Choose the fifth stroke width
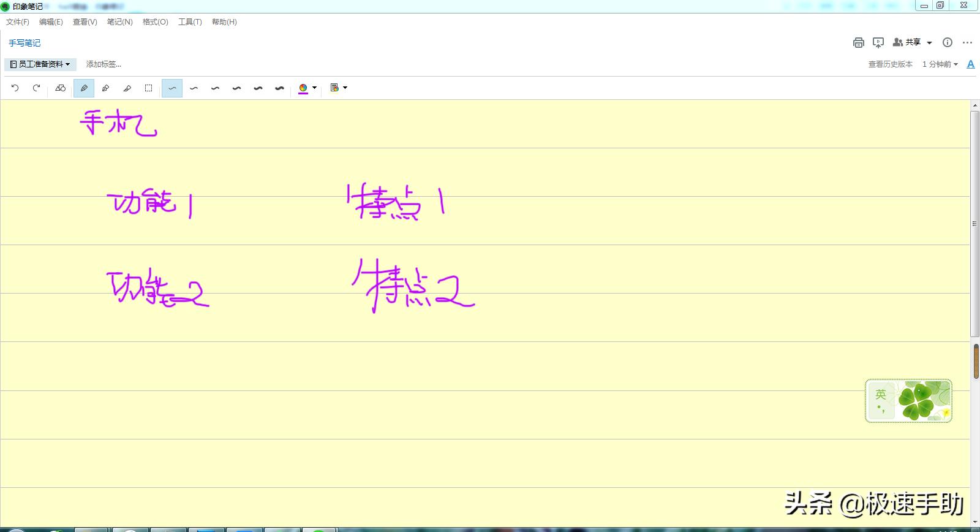 click(x=258, y=88)
